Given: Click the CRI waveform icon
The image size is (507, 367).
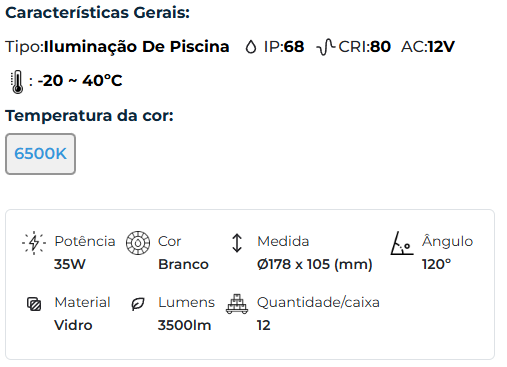Looking at the screenshot, I should click(326, 47).
